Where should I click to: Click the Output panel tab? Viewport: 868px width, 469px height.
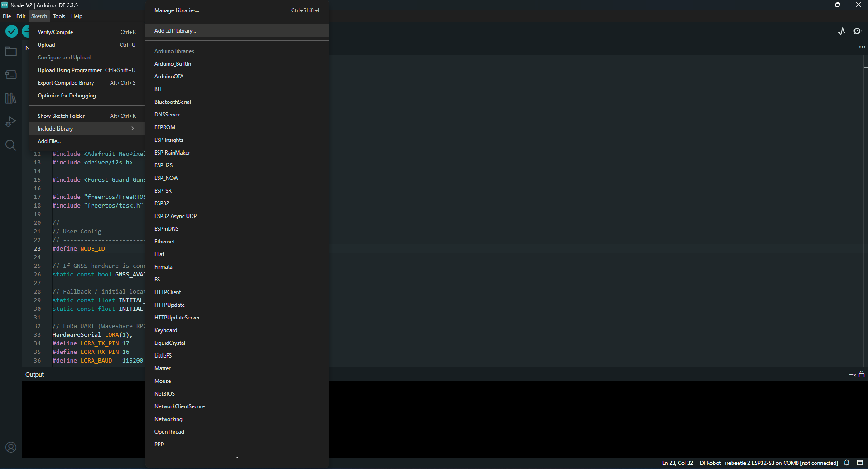34,374
